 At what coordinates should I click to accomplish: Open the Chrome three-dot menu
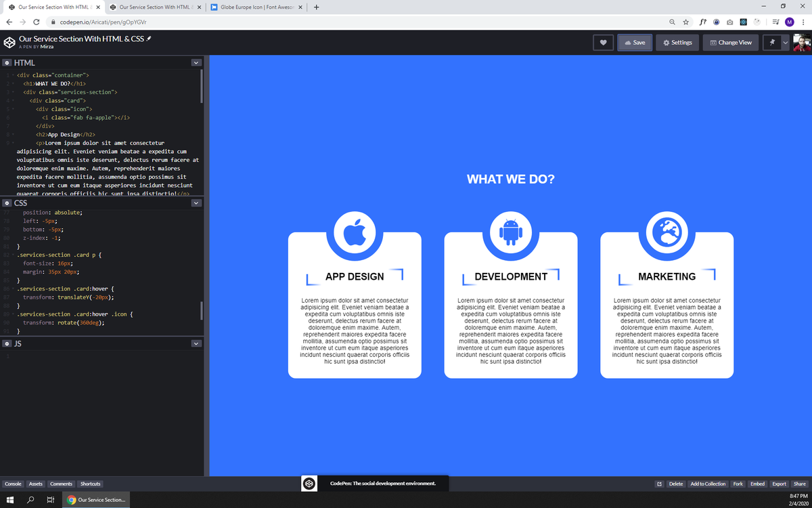pyautogui.click(x=803, y=22)
